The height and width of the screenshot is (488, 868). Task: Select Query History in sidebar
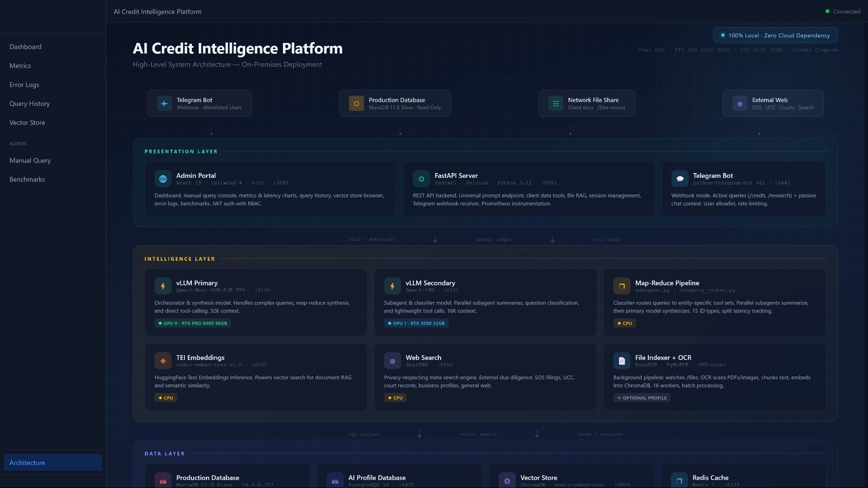(x=53, y=104)
